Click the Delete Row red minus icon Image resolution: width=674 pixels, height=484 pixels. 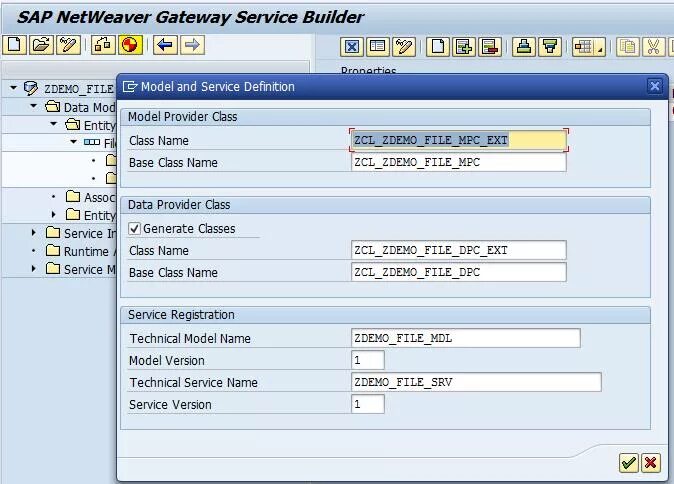tap(490, 46)
